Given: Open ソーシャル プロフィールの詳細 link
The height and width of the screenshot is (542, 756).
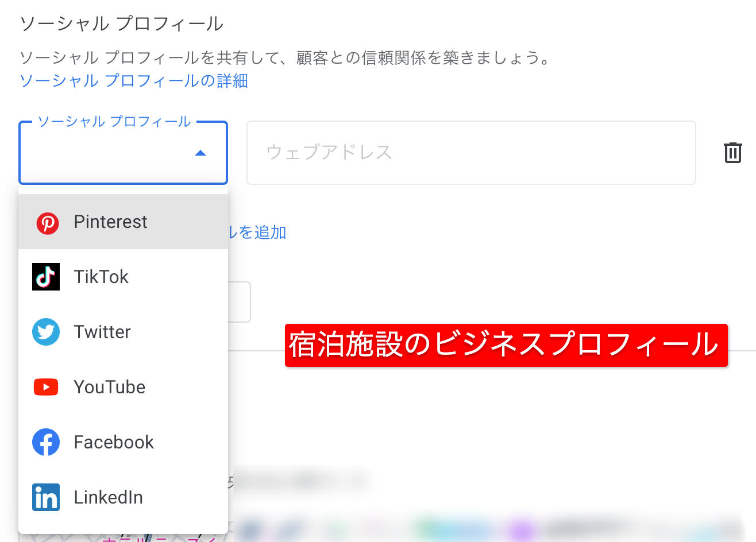Looking at the screenshot, I should (133, 81).
